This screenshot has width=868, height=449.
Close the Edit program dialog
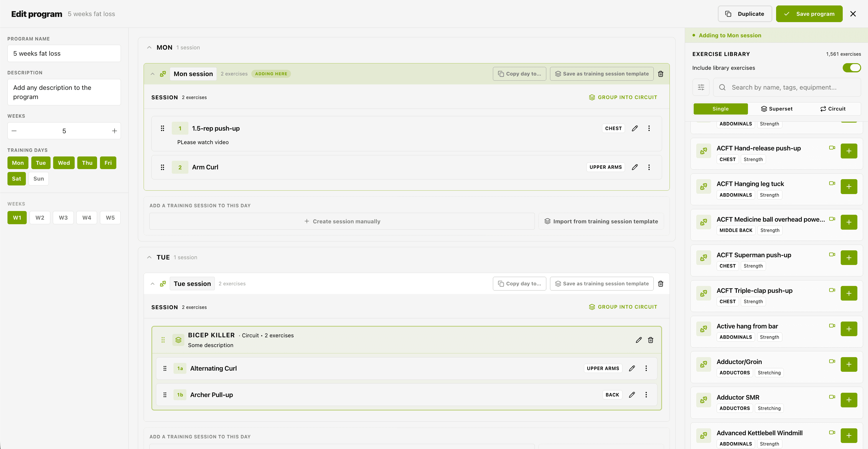[853, 14]
